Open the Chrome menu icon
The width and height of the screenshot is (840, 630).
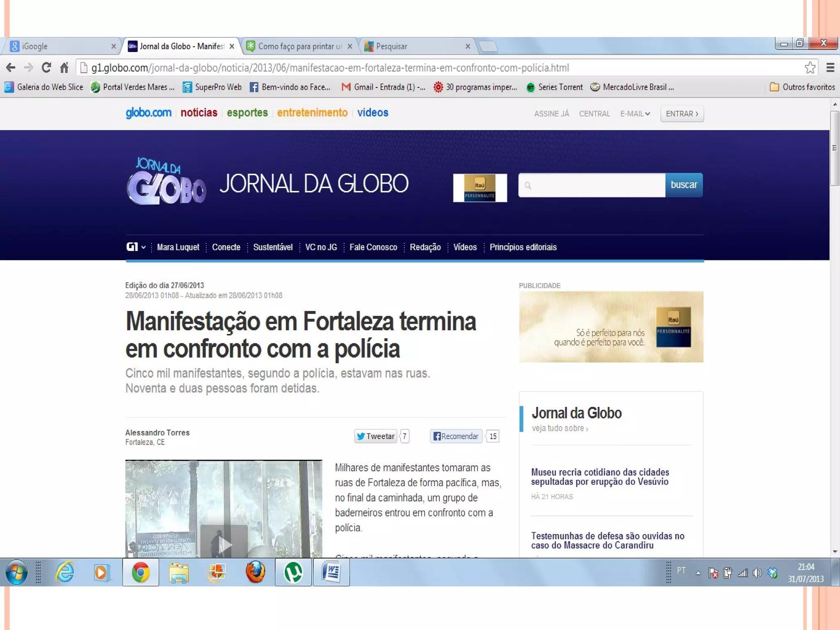[830, 68]
